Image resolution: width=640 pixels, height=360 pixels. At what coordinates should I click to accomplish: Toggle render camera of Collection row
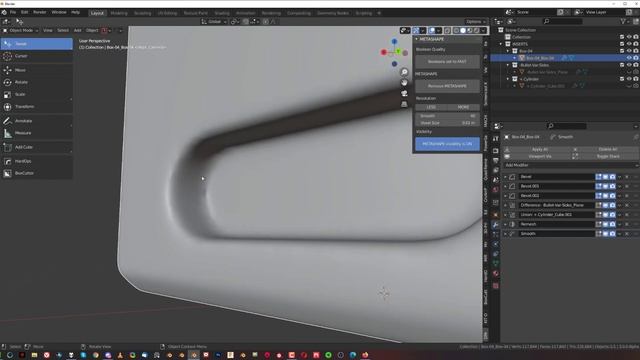(x=636, y=37)
